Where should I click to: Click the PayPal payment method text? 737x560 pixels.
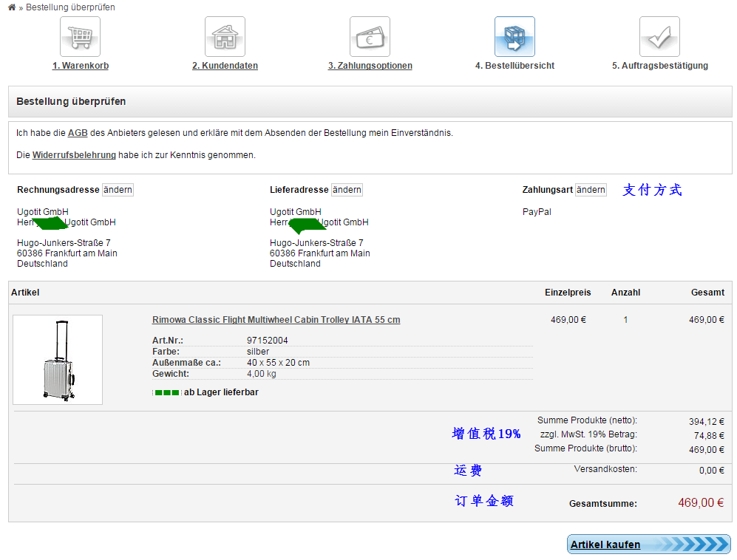(x=537, y=212)
